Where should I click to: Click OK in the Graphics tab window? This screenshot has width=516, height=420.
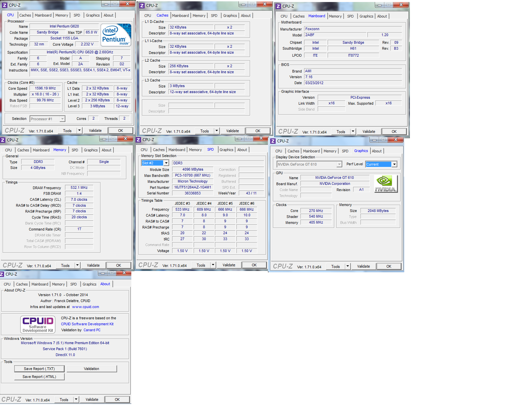[389, 266]
